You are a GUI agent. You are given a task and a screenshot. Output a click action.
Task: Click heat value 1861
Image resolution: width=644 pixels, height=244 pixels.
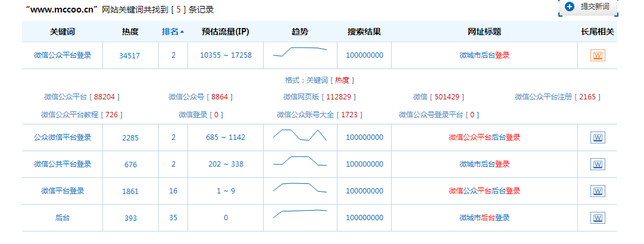pyautogui.click(x=130, y=192)
